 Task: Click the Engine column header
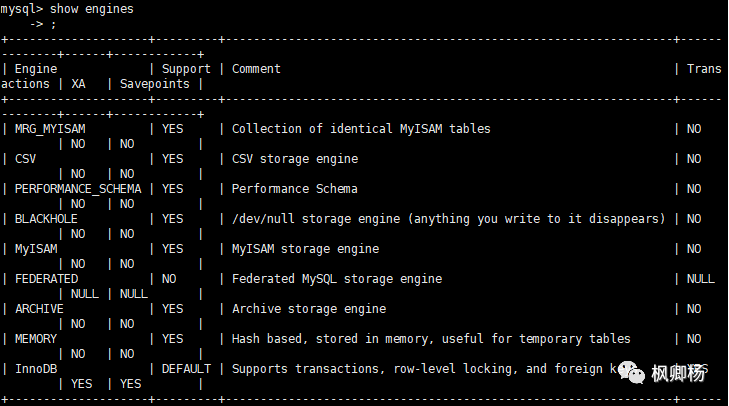[36, 69]
